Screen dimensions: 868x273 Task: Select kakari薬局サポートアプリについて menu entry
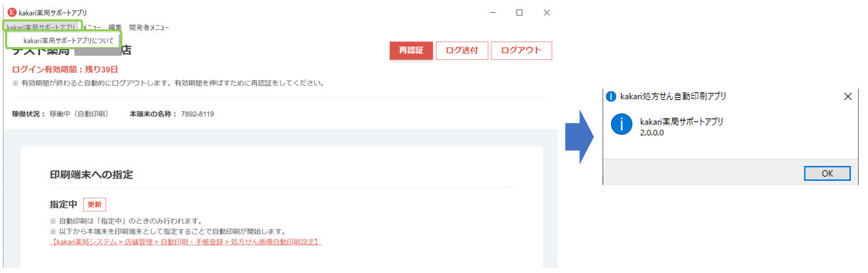(69, 41)
